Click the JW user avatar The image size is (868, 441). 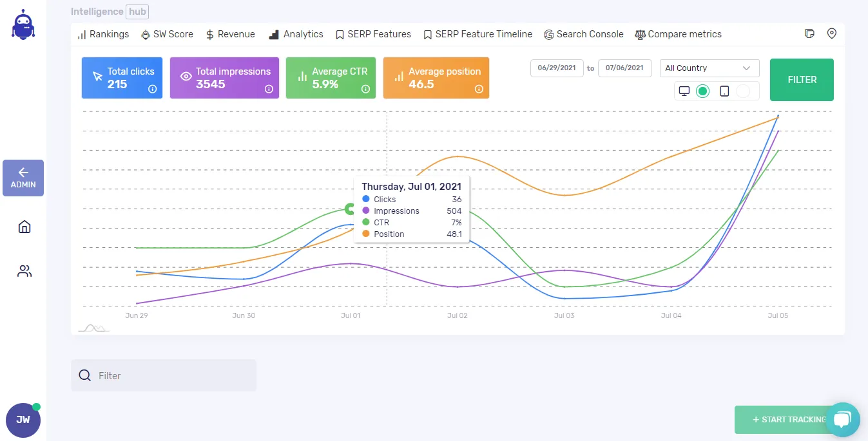point(23,420)
